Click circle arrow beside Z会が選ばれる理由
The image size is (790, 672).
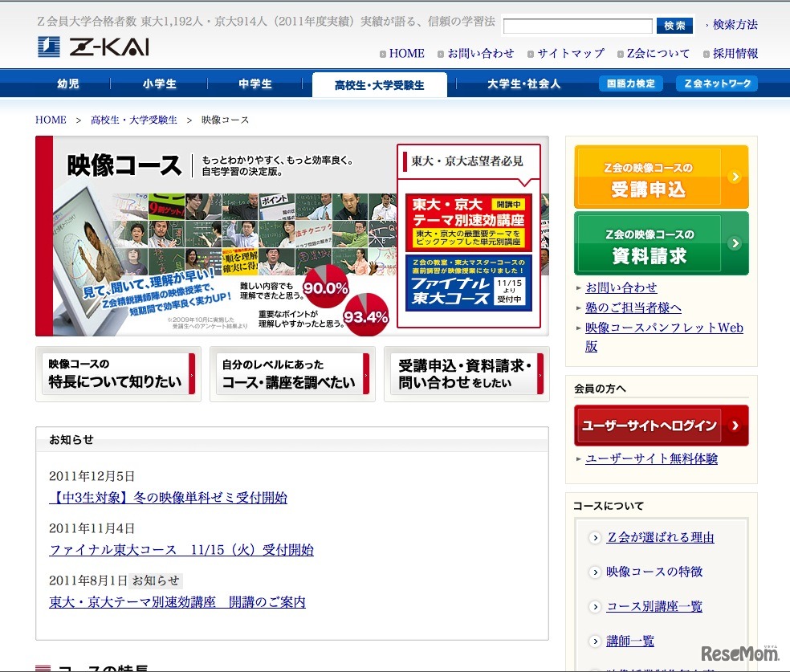pyautogui.click(x=595, y=538)
